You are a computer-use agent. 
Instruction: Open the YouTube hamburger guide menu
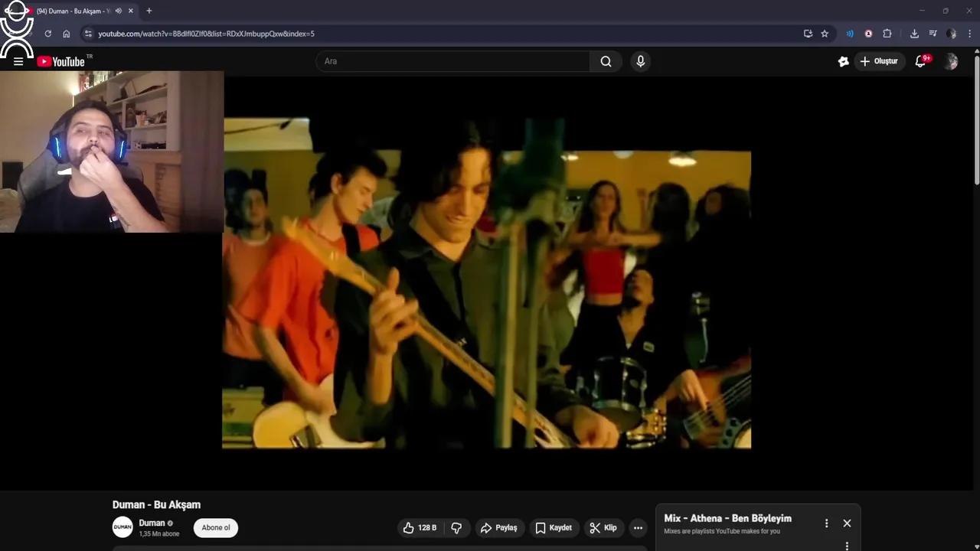pyautogui.click(x=18, y=62)
